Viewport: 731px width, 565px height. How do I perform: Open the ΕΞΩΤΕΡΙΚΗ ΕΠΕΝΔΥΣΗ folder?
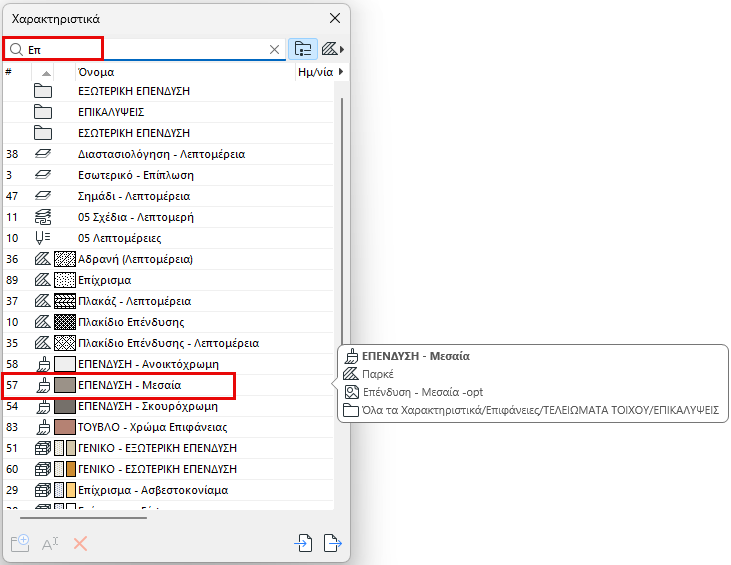[x=168, y=91]
